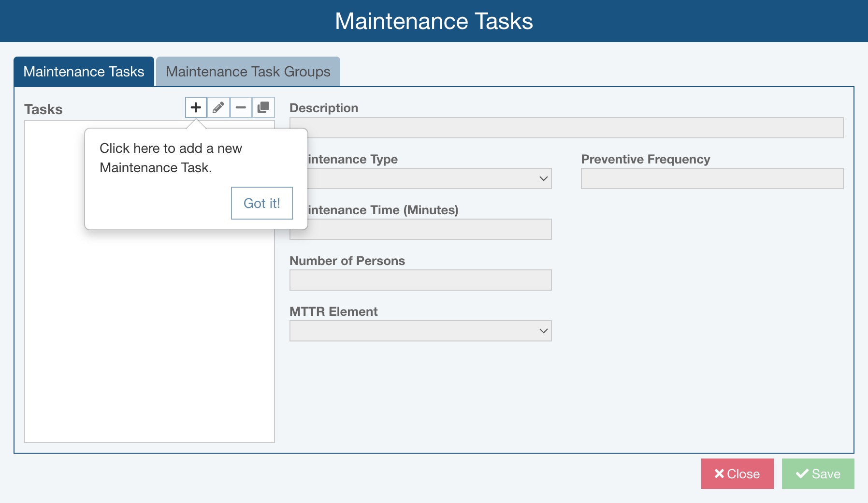The image size is (868, 503).
Task: Click into the Description text field
Action: pyautogui.click(x=566, y=128)
